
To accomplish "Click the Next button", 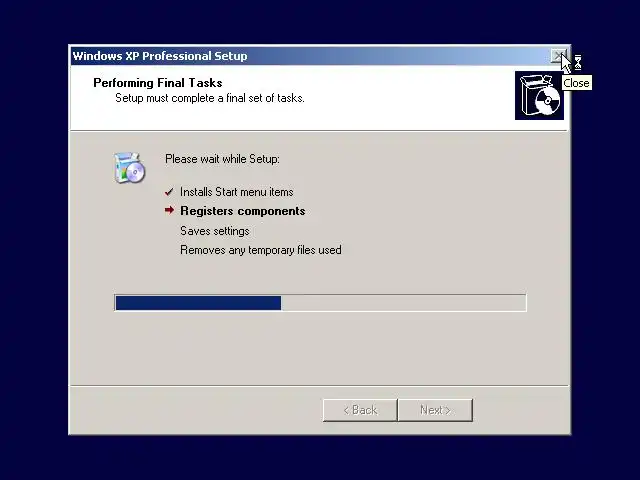I will 435,410.
